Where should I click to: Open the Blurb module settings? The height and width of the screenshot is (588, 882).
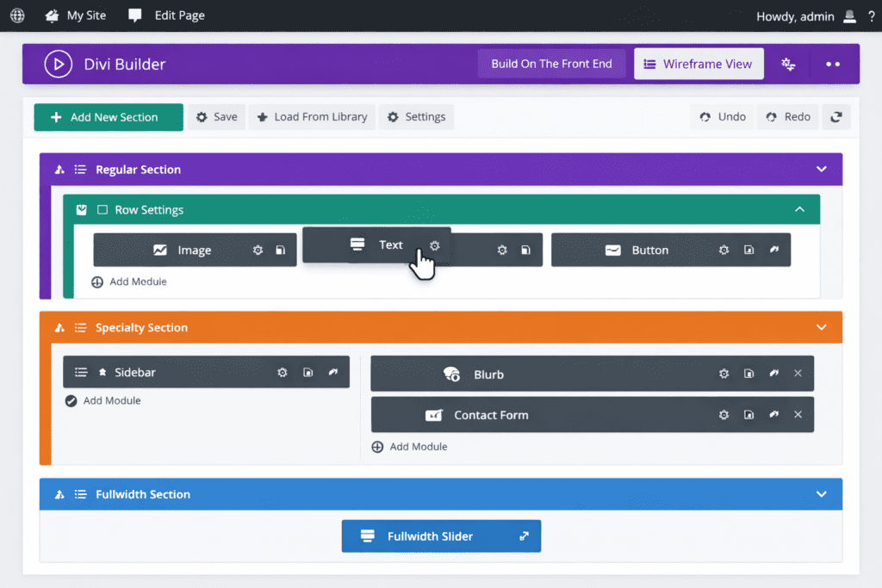pyautogui.click(x=724, y=373)
